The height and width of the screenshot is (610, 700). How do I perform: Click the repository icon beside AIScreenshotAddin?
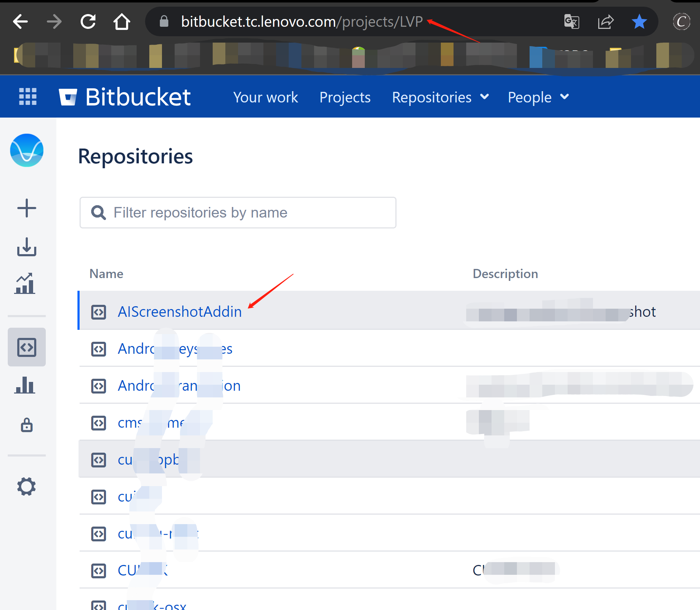(99, 312)
